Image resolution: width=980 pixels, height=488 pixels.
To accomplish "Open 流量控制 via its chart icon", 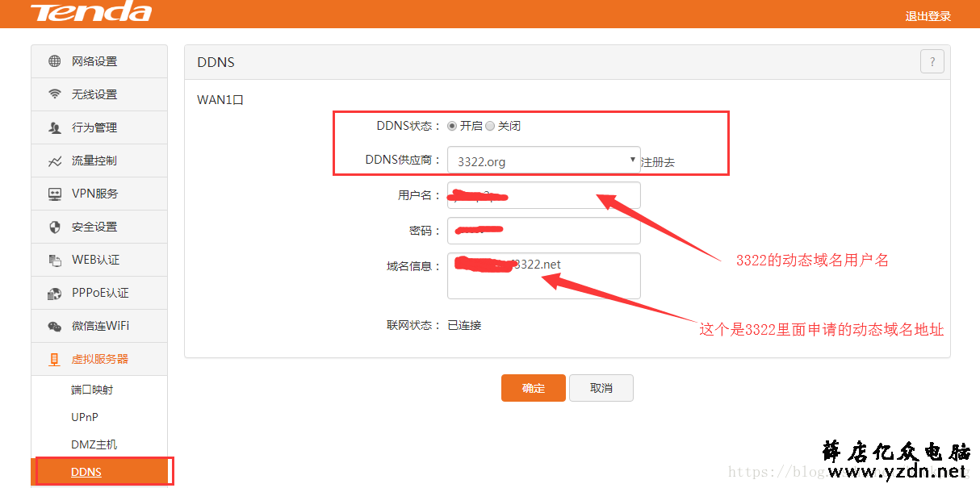I will click(x=55, y=161).
